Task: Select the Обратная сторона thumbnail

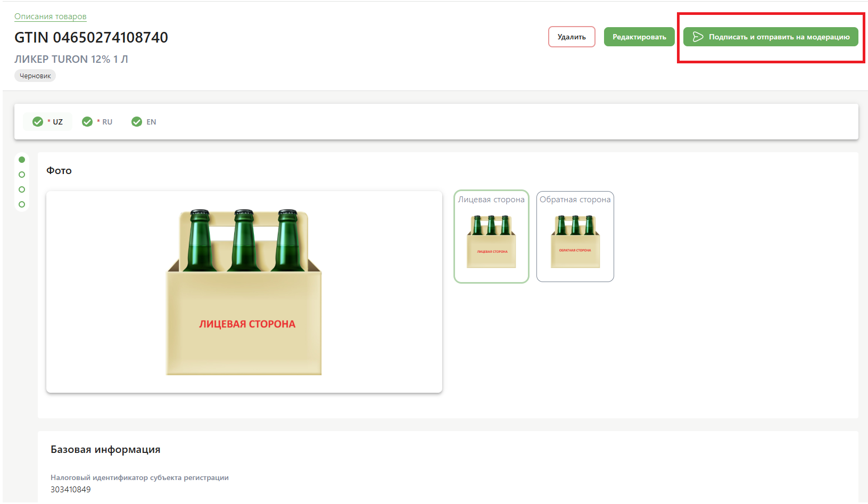Action: coord(575,237)
